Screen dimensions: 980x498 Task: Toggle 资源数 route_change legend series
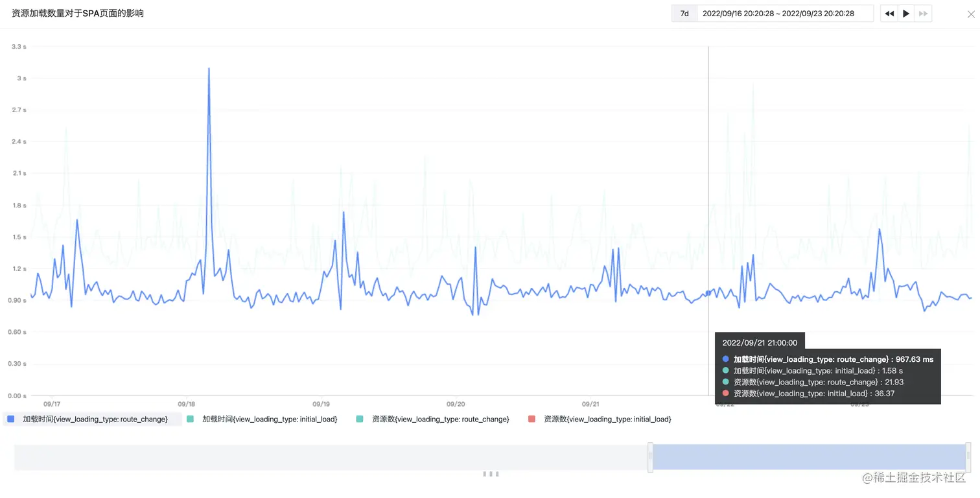click(x=433, y=420)
